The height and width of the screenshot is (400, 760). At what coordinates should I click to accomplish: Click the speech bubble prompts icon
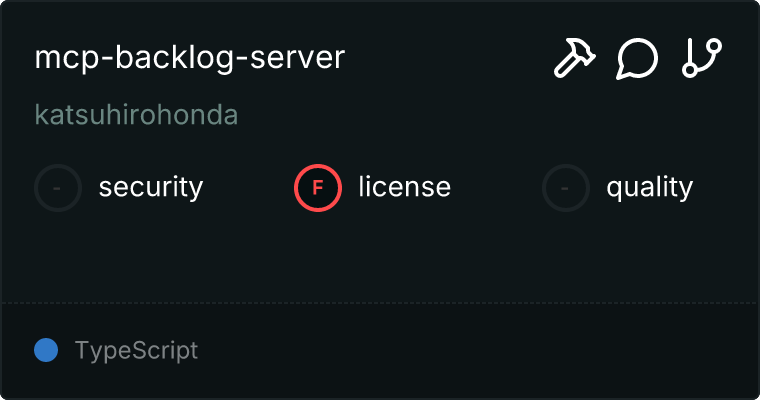coord(637,58)
